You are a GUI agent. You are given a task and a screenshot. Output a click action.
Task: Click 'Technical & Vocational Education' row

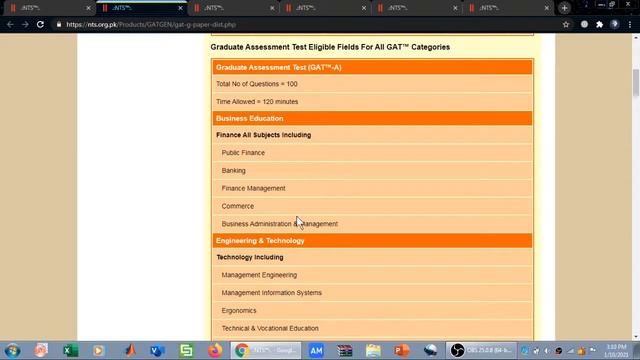tap(372, 329)
